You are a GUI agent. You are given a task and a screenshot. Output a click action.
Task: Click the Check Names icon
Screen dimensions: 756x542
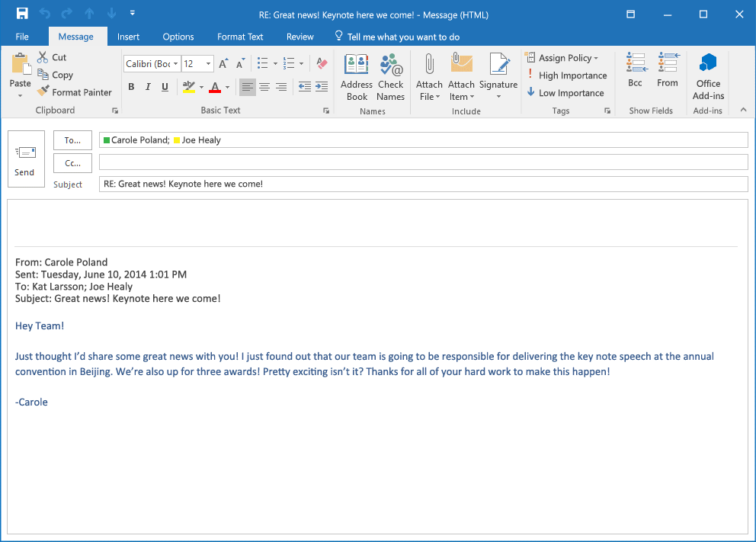(390, 76)
